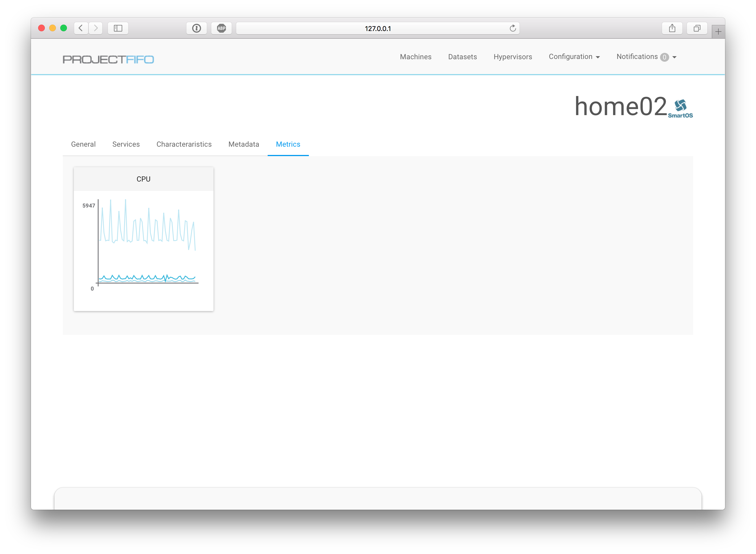Select the Services tab
This screenshot has width=756, height=554.
126,144
